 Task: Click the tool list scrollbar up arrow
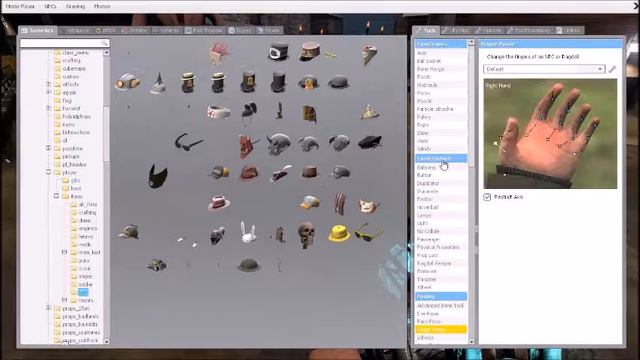471,42
